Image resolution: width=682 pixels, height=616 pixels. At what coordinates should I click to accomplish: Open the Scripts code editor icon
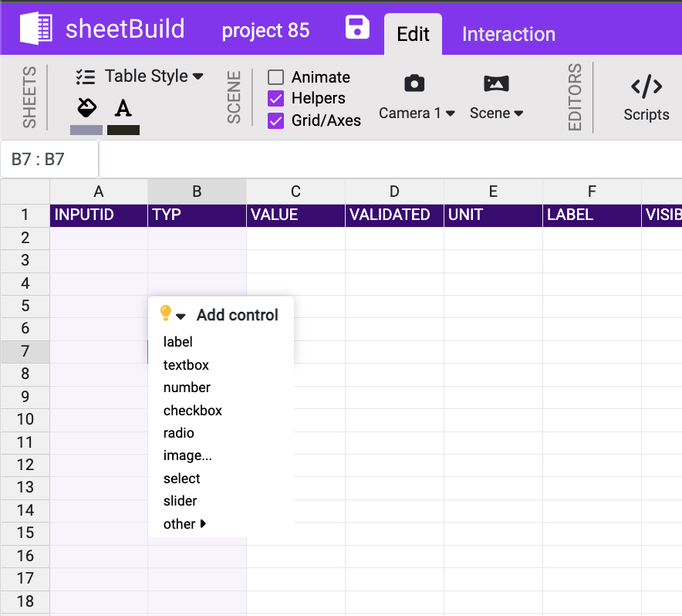646,86
